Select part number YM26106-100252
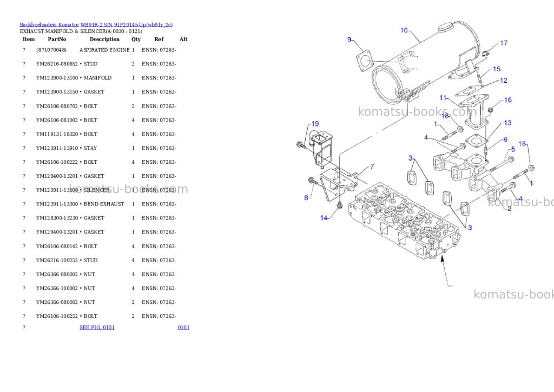 [57, 316]
